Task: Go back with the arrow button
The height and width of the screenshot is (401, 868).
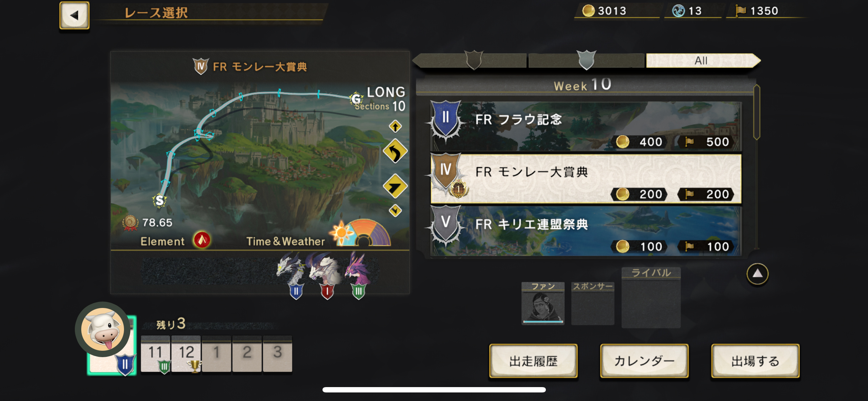Action: [74, 15]
